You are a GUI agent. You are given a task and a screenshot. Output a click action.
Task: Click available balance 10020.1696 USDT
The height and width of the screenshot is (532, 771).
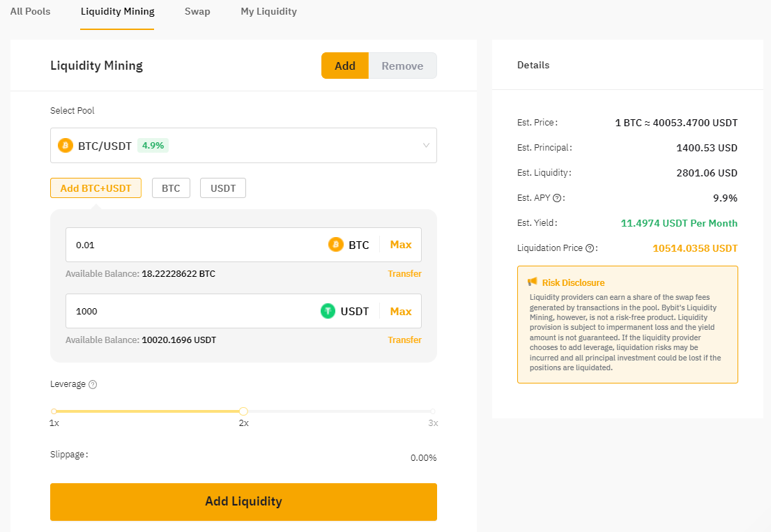tap(179, 340)
